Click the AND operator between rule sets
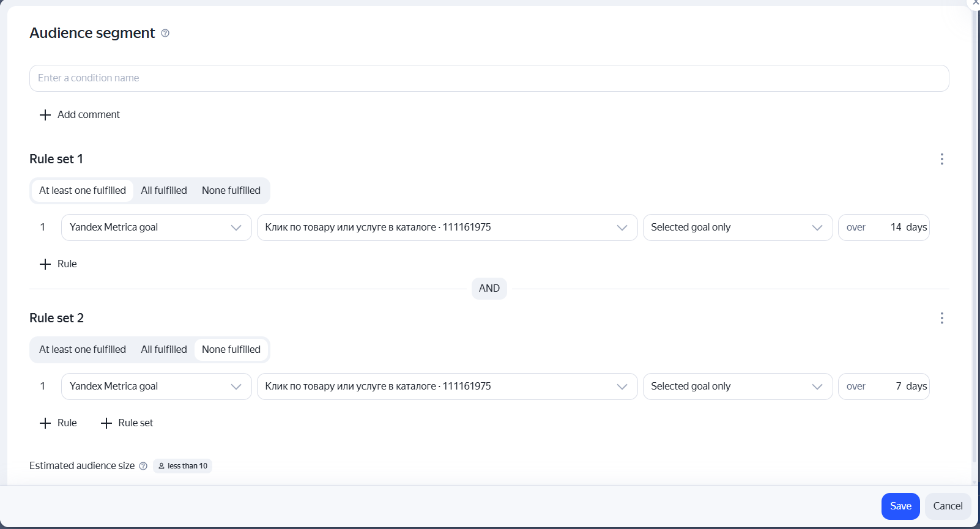 pyautogui.click(x=489, y=289)
